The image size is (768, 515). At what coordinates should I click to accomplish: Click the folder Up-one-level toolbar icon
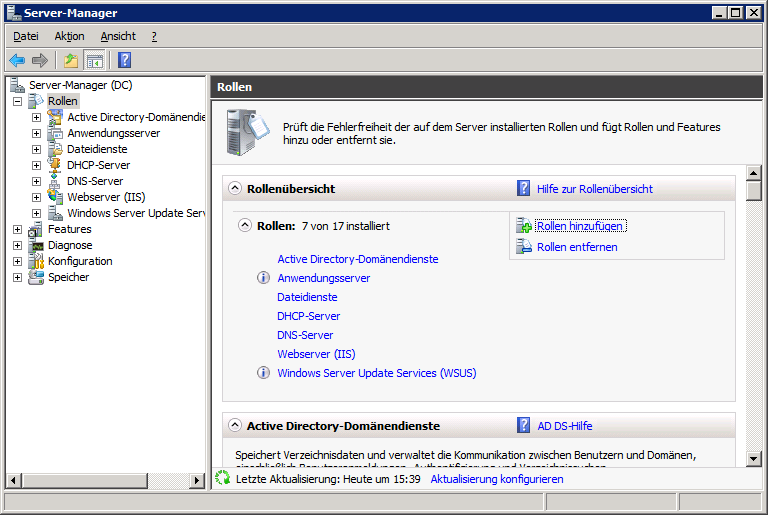(x=71, y=60)
